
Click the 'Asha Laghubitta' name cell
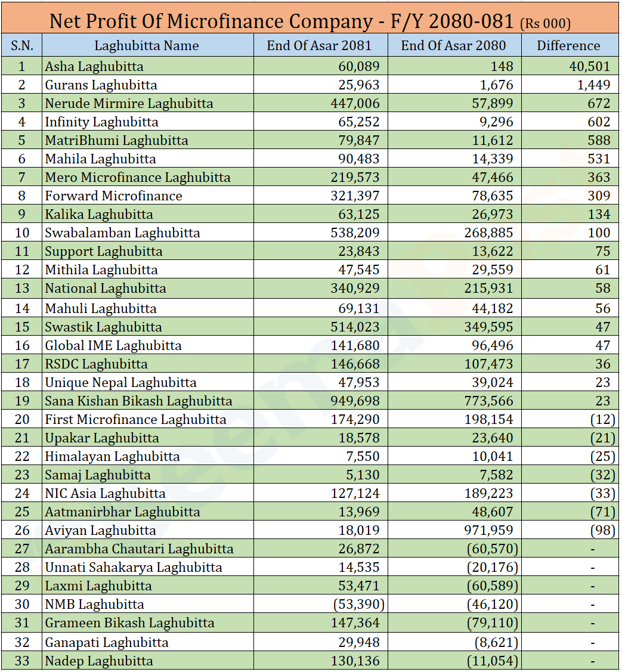[94, 66]
